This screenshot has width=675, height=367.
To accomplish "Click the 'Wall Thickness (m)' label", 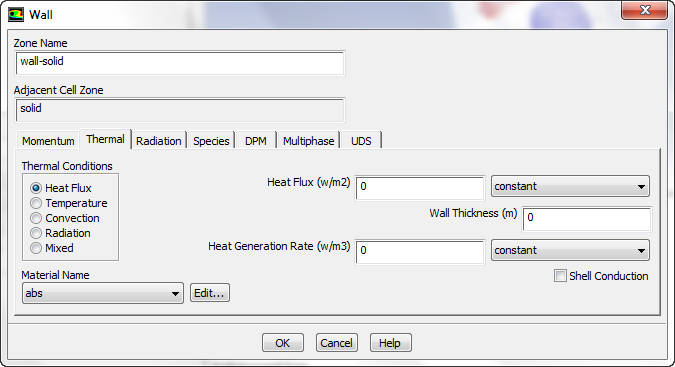I will (x=473, y=213).
